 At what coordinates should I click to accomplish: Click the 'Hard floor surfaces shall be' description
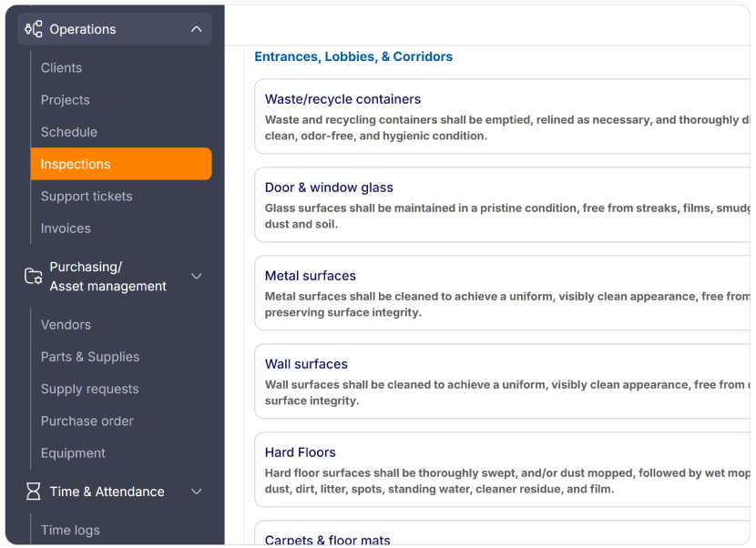click(507, 481)
